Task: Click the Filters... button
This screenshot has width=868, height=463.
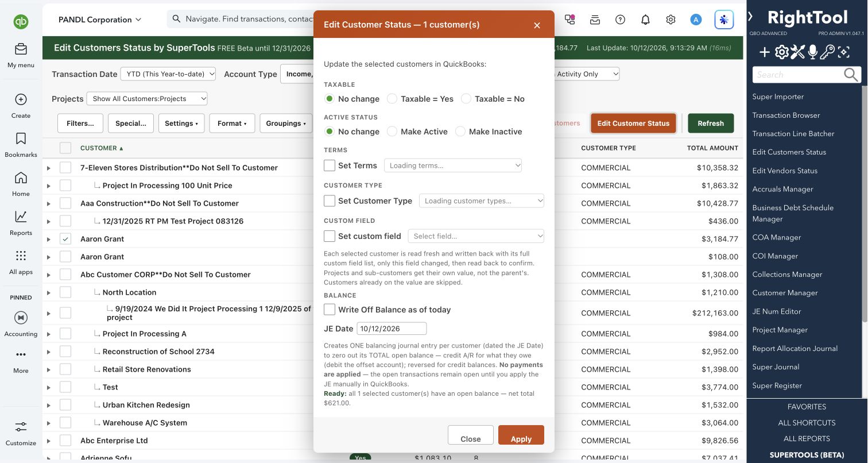Action: (x=80, y=123)
